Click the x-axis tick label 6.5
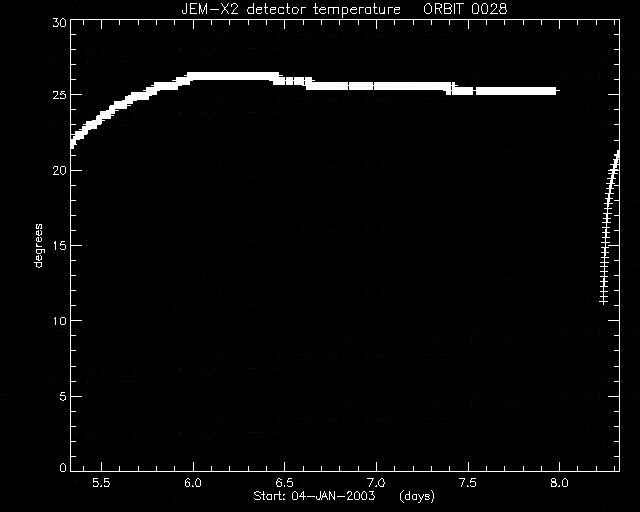Viewport: 640px width, 512px height. pos(284,483)
